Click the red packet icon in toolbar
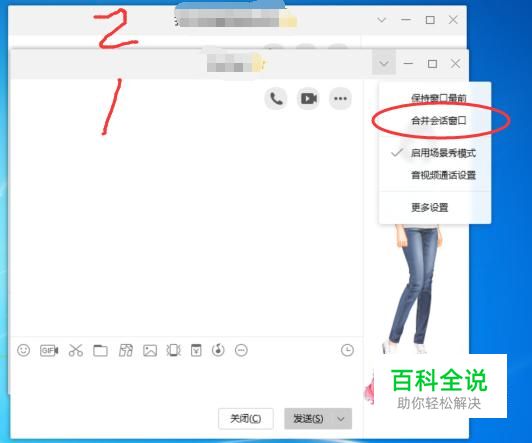532x443 pixels. click(x=196, y=350)
